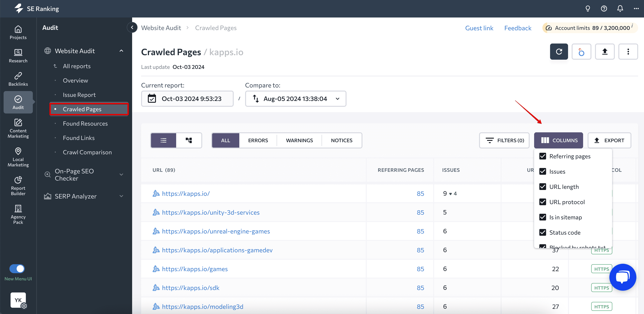Click the EXPORT button
Image resolution: width=644 pixels, height=314 pixels.
pos(609,140)
